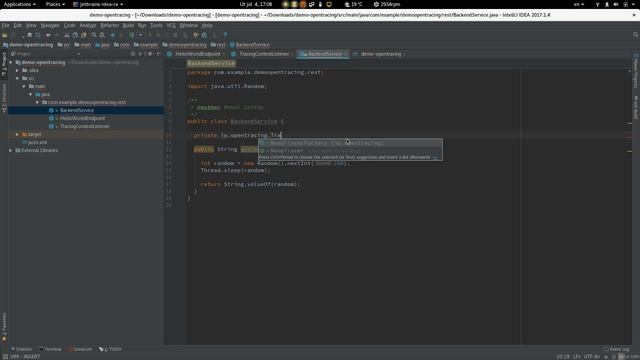Click the Synchronize toolbar icon
This screenshot has height=360, width=640.
pos(38,36)
